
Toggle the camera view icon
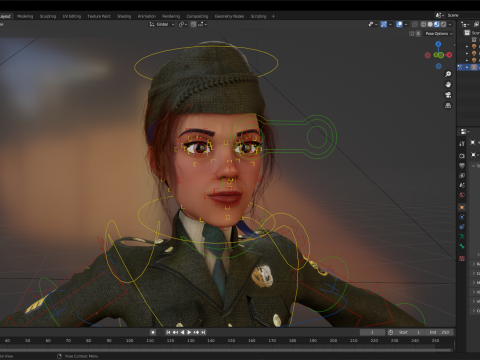click(448, 95)
